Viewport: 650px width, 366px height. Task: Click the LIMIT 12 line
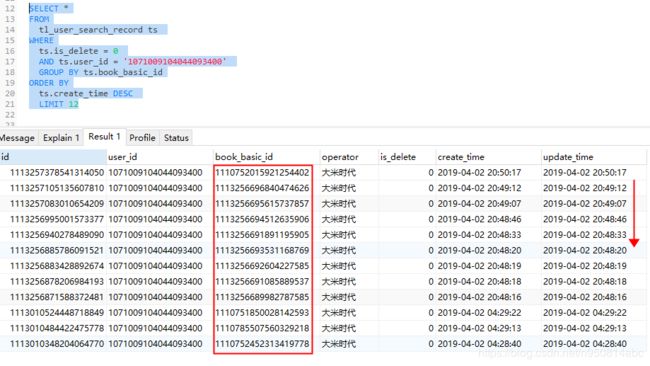pos(58,104)
